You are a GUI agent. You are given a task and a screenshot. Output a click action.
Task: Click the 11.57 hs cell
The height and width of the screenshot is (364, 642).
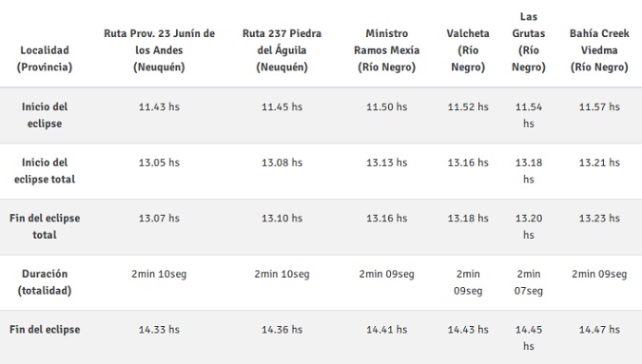pyautogui.click(x=599, y=106)
